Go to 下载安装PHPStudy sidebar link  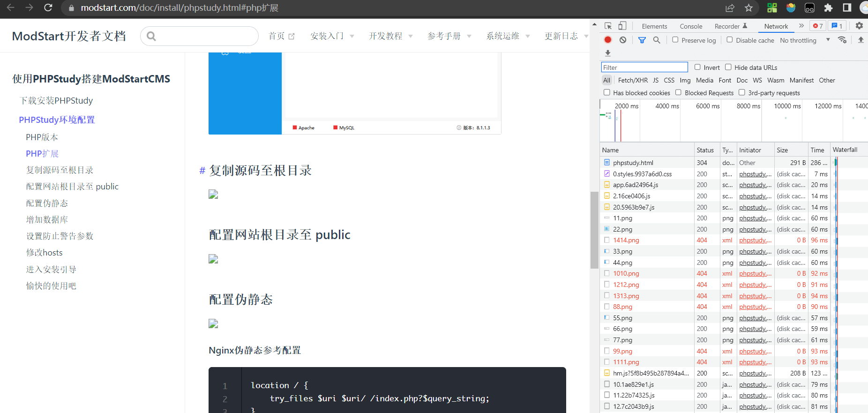pos(56,101)
